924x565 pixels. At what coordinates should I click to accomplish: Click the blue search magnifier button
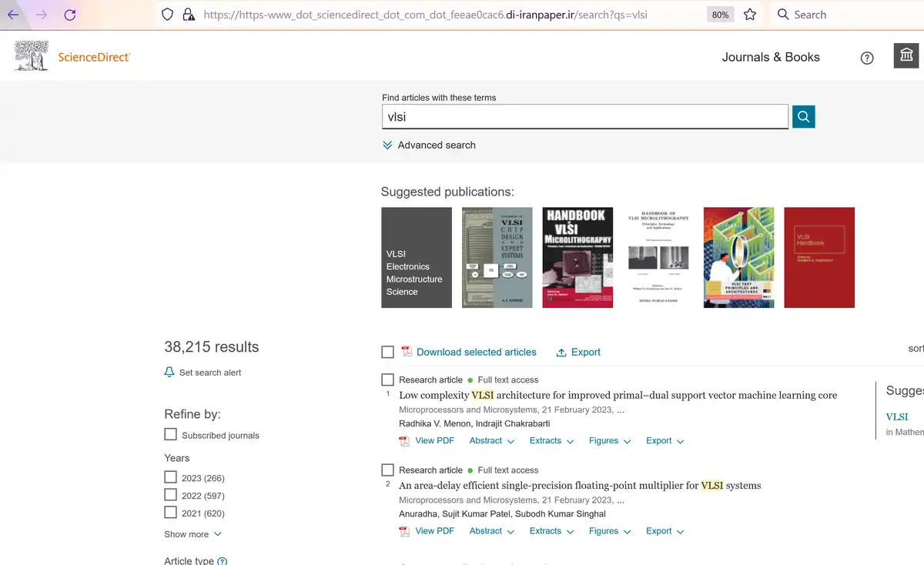tap(803, 116)
